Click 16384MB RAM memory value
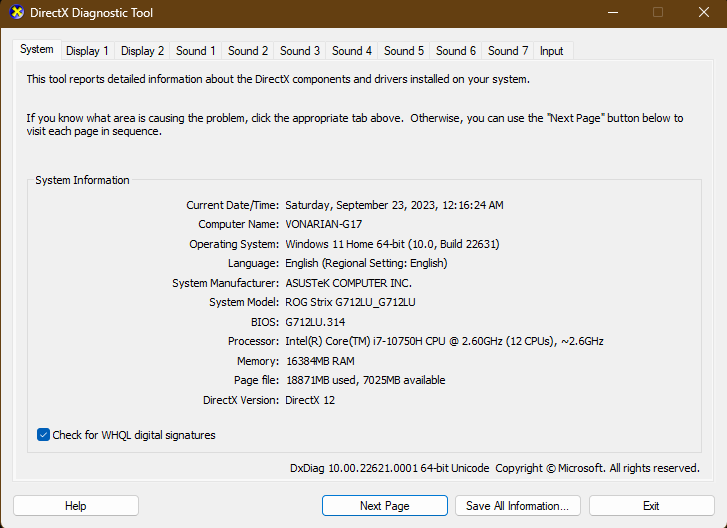Viewport: 727px width, 528px height. click(320, 361)
